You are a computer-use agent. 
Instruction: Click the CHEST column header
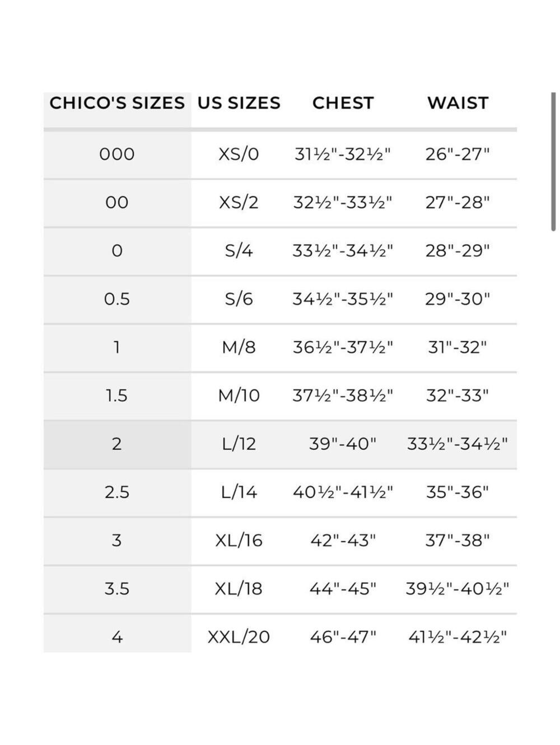[x=343, y=103]
